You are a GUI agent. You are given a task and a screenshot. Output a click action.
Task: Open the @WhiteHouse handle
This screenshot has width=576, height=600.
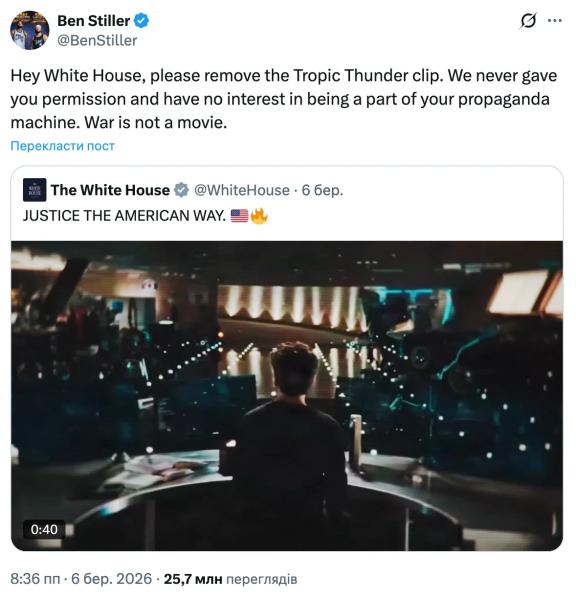coord(241,190)
